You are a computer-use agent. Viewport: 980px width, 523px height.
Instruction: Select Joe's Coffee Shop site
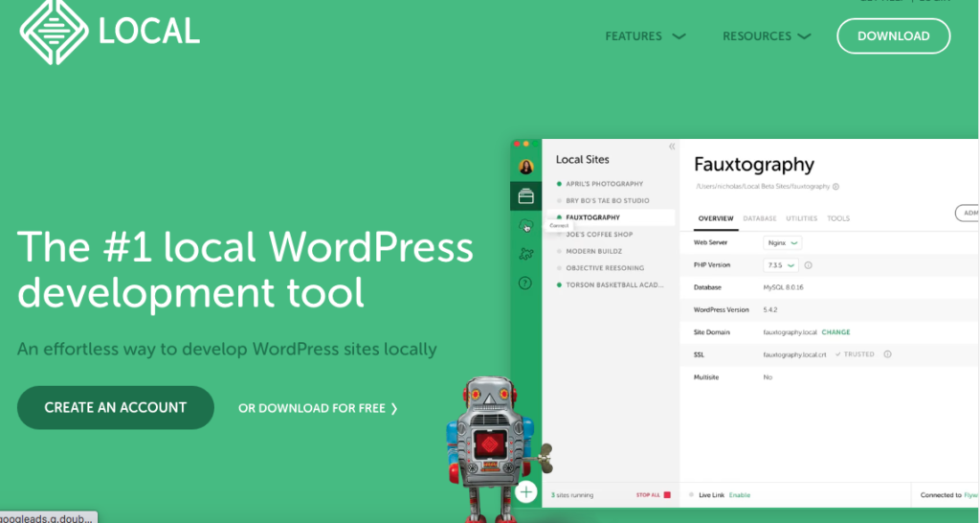pos(599,235)
